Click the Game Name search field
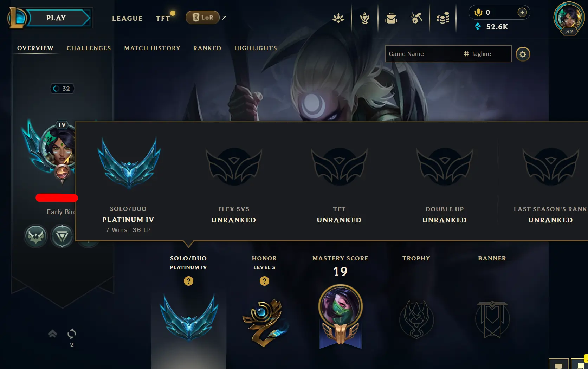Screen dimensions: 588x369 (424, 54)
